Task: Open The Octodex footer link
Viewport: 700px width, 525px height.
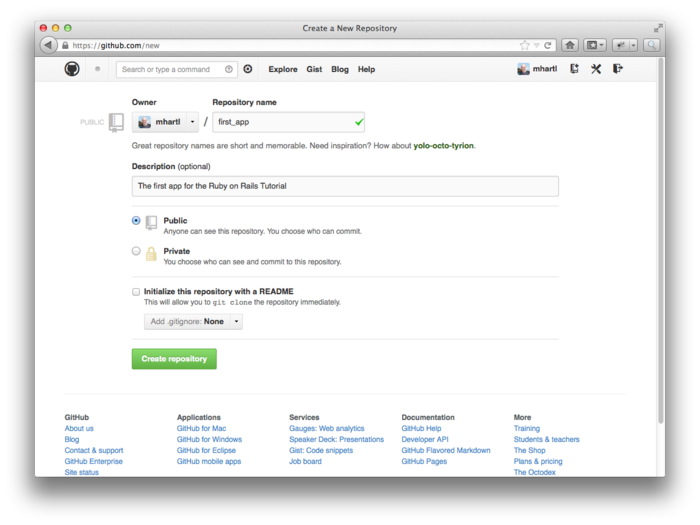Action: [x=534, y=472]
